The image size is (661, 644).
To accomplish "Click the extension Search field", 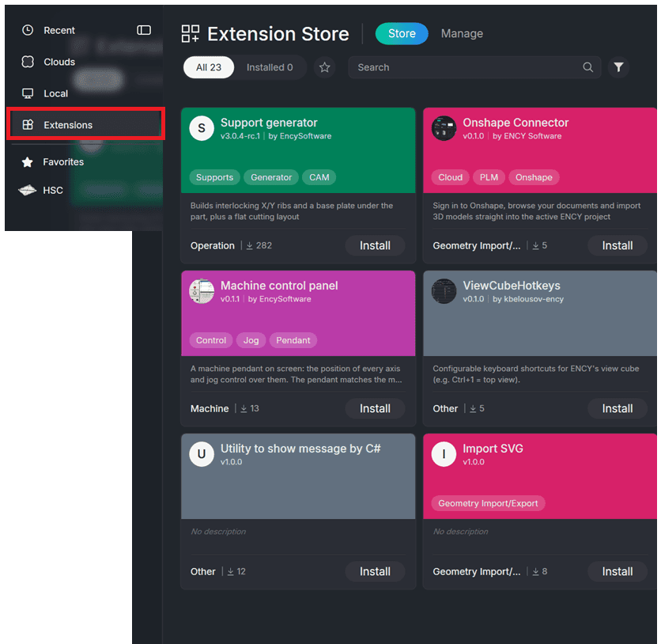I will point(474,67).
